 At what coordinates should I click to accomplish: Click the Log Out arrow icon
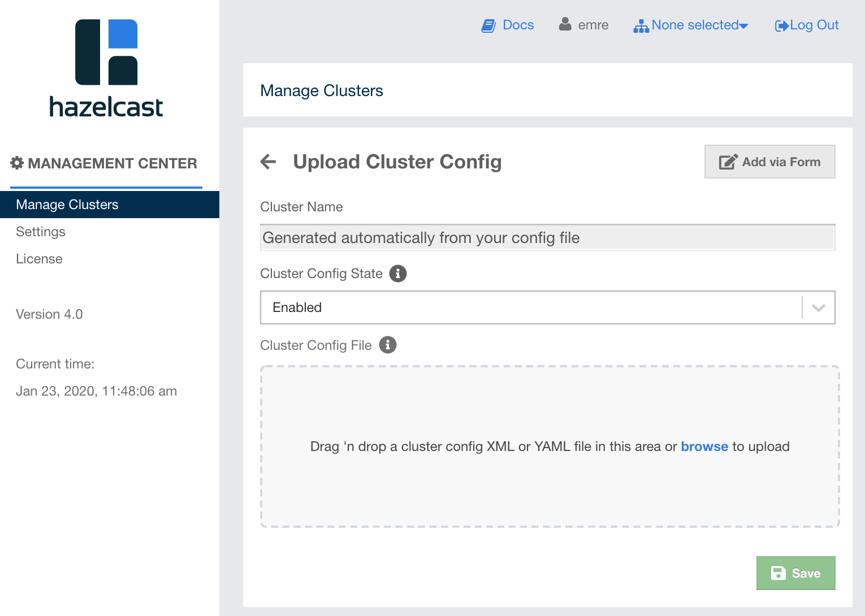pyautogui.click(x=781, y=26)
